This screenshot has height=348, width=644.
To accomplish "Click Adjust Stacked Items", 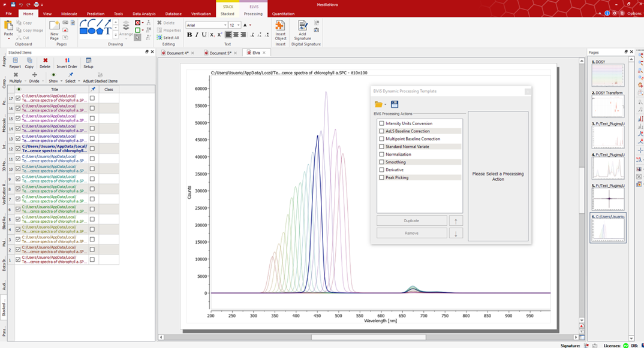I will click(100, 78).
